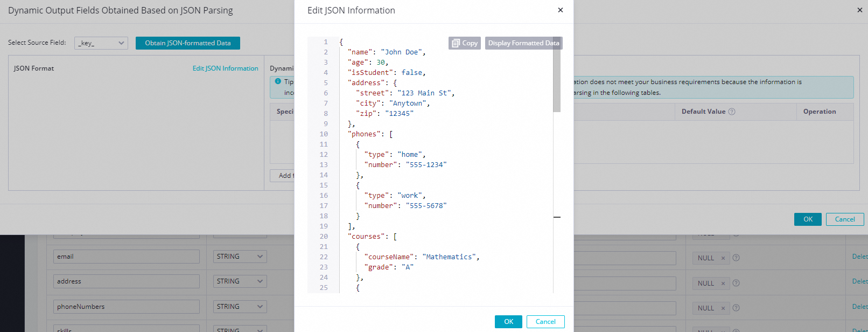This screenshot has width=868, height=332.
Task: Click Cancel in Dynamic Output Fields dialog
Action: (x=845, y=219)
